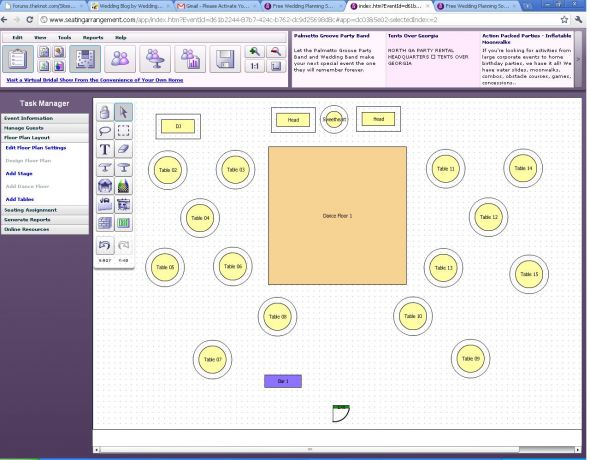Expand Generate Reports section
Screen dimensions: 590x460
pyautogui.click(x=45, y=220)
